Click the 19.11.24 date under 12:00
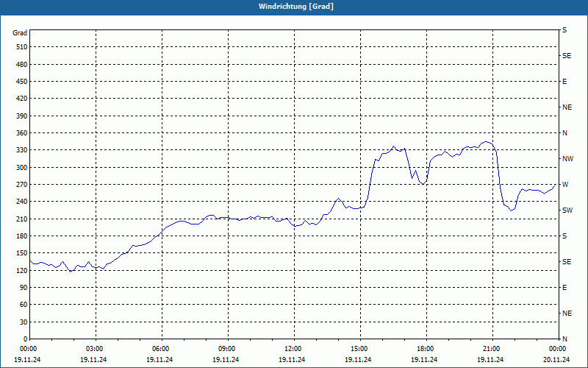Image resolution: width=588 pixels, height=368 pixels. tap(292, 360)
